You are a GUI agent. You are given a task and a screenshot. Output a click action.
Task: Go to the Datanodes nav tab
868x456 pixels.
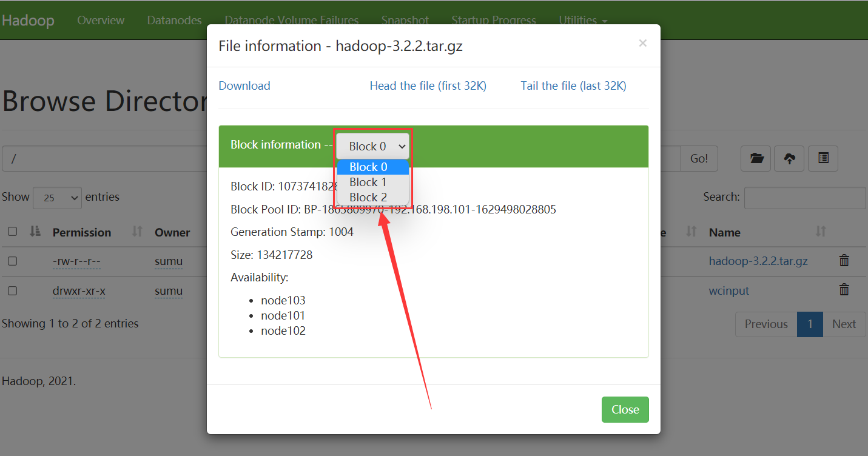[174, 20]
